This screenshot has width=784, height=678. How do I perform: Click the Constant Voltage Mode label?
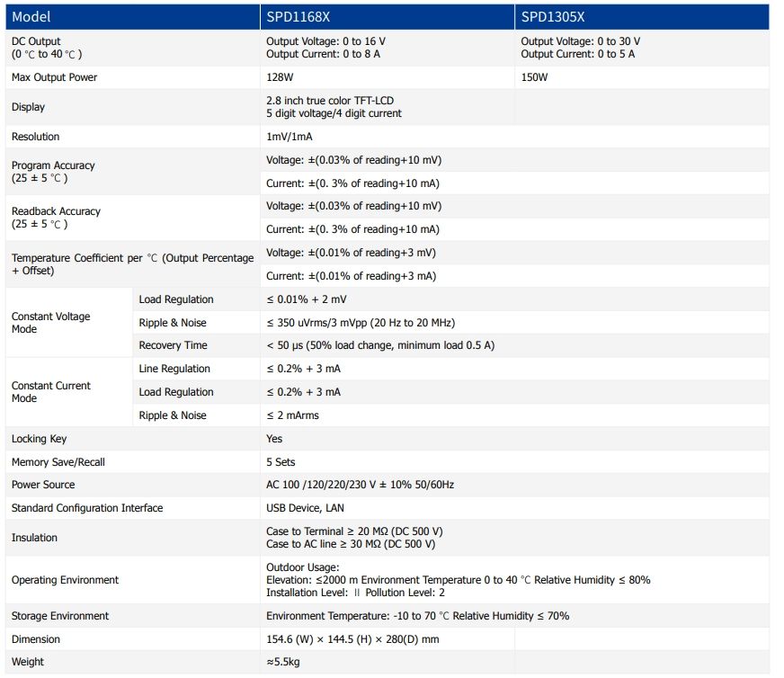pos(50,323)
